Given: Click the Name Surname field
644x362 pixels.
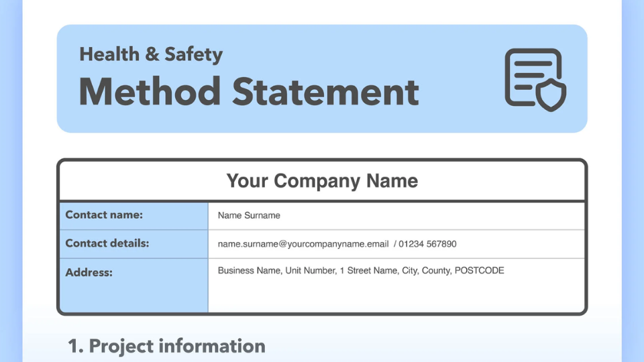Looking at the screenshot, I should [249, 216].
